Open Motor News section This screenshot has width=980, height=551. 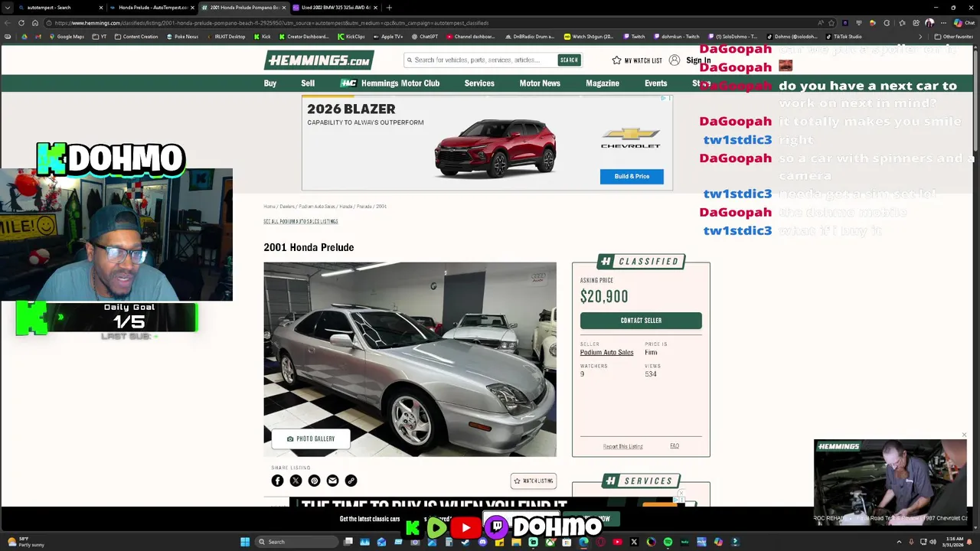coord(540,83)
